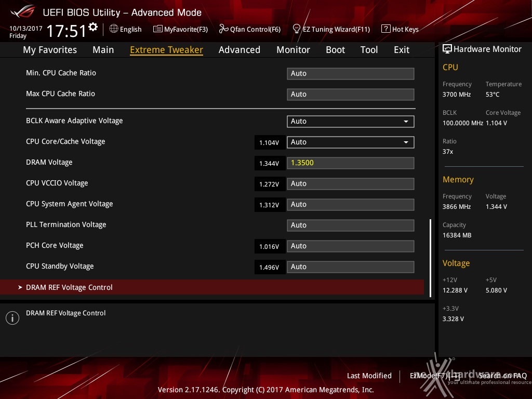Click the EzMode switch arrow icon
The width and height of the screenshot is (532, 399).
coord(456,376)
